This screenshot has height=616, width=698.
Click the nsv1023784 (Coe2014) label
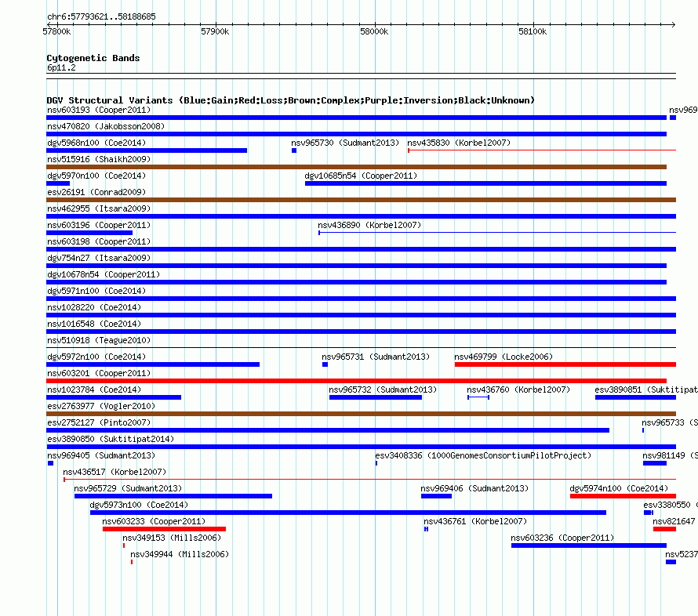tap(94, 390)
